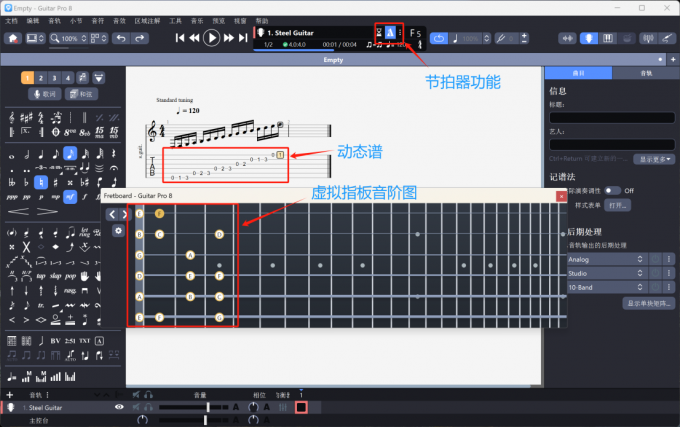Open the tuning fork tool
This screenshot has width=680, height=427.
(x=501, y=39)
